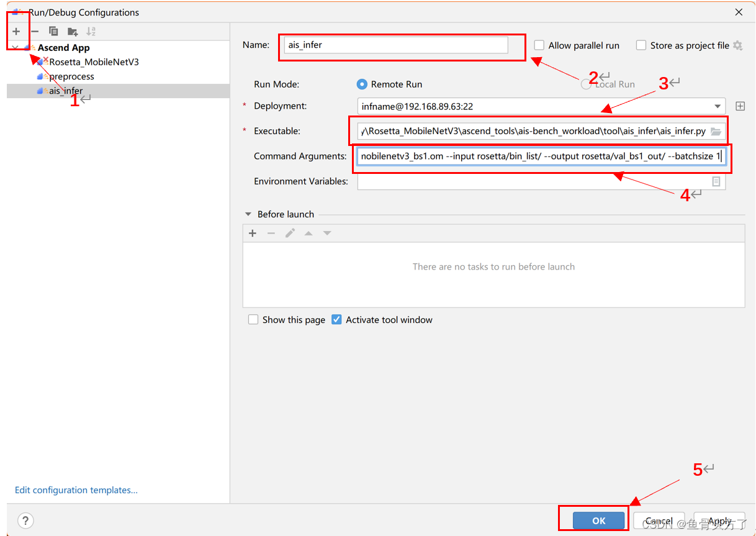Click OK to save the configuration
Screen dimensions: 756x536
(x=597, y=520)
